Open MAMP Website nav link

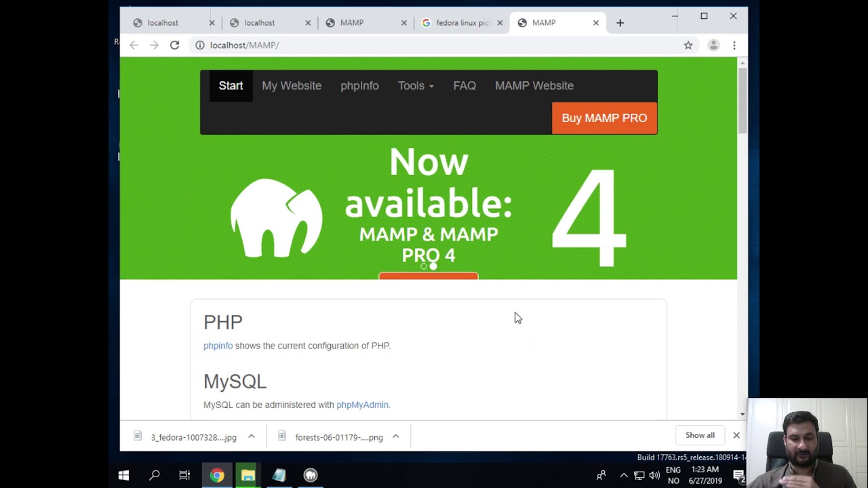pyautogui.click(x=534, y=85)
